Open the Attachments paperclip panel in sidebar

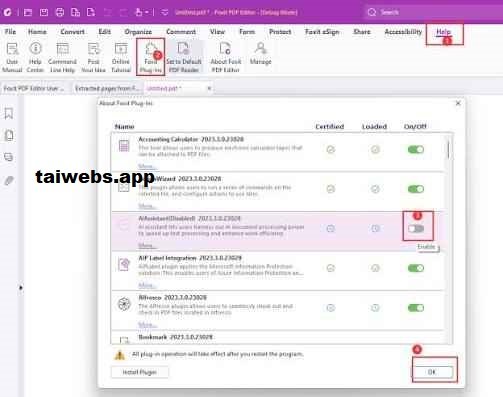pyautogui.click(x=9, y=181)
